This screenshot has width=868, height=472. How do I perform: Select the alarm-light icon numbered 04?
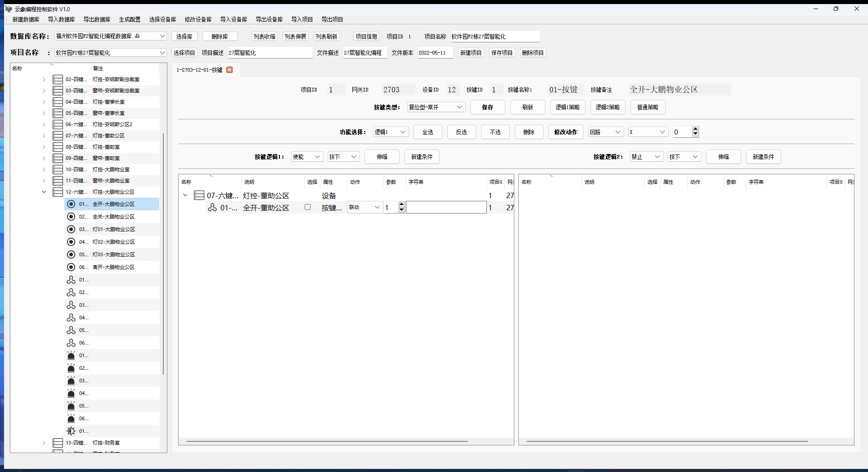(x=71, y=393)
